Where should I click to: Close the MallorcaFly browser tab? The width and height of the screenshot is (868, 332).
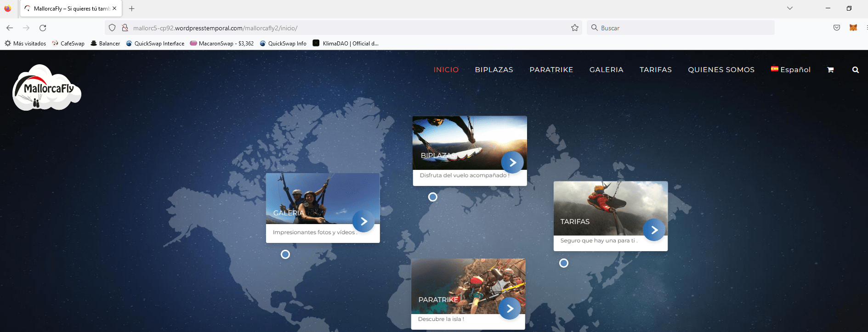click(114, 8)
